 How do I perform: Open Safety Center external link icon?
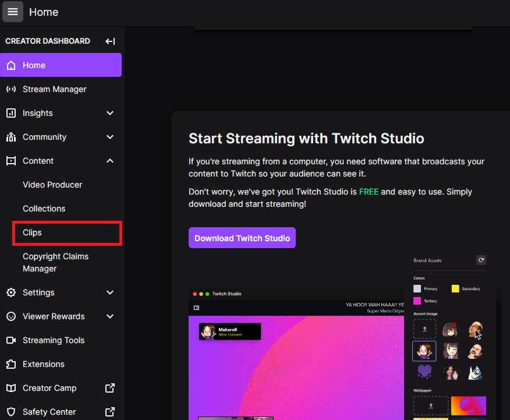(110, 412)
